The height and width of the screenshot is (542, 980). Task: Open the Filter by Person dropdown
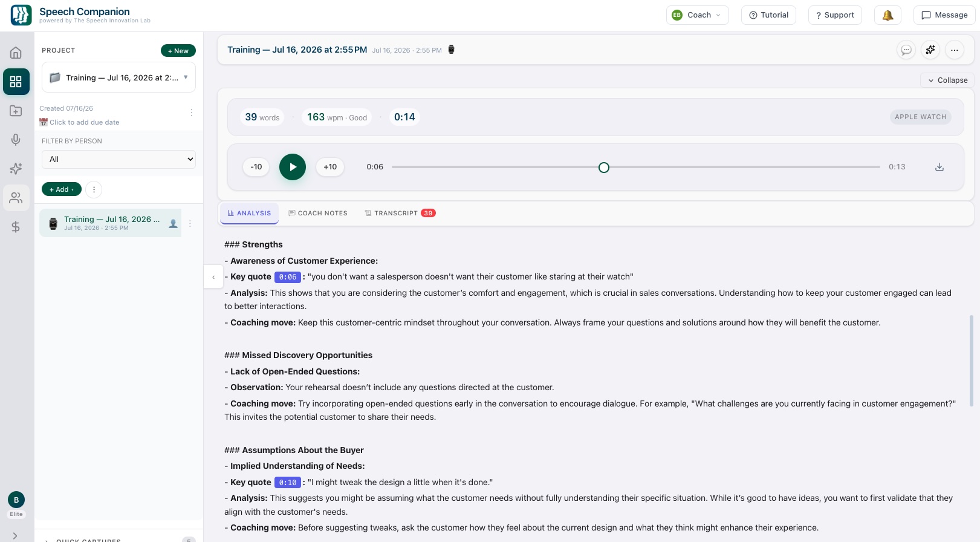[118, 159]
